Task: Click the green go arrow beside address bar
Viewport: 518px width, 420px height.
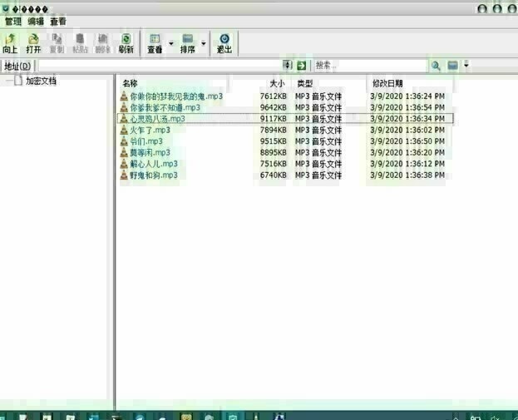Action: pyautogui.click(x=301, y=66)
